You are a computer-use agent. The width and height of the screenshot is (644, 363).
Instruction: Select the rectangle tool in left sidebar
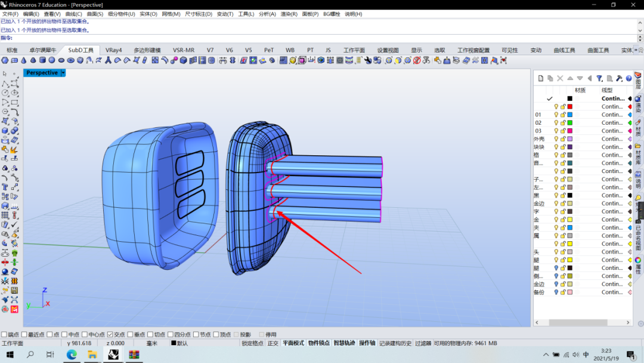click(14, 102)
